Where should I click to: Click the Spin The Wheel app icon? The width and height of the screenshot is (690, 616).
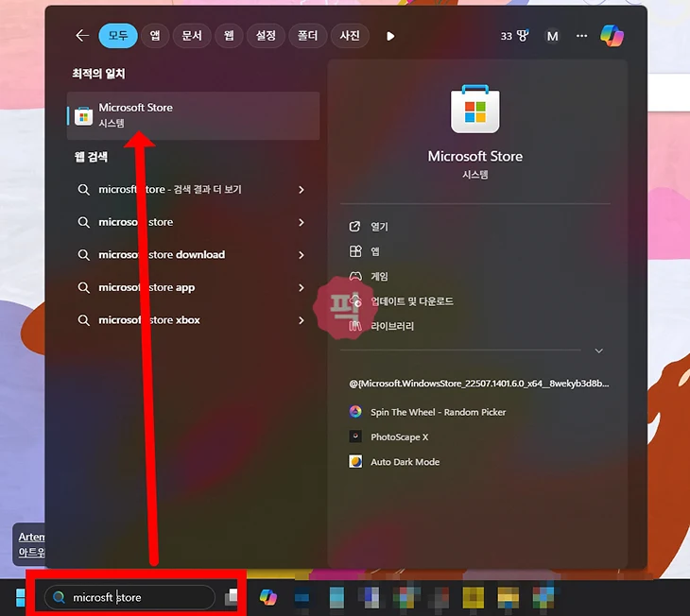coord(355,412)
